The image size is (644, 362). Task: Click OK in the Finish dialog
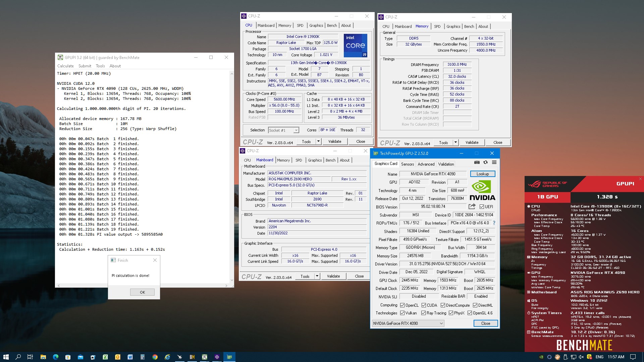[x=142, y=292]
